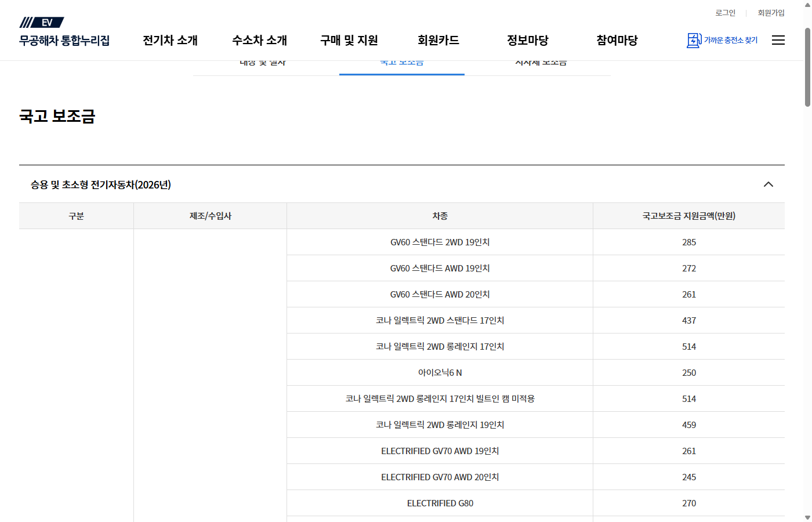Select the GV60 스탠다드 2WD 19인치 row
The image size is (812, 522).
click(x=439, y=242)
